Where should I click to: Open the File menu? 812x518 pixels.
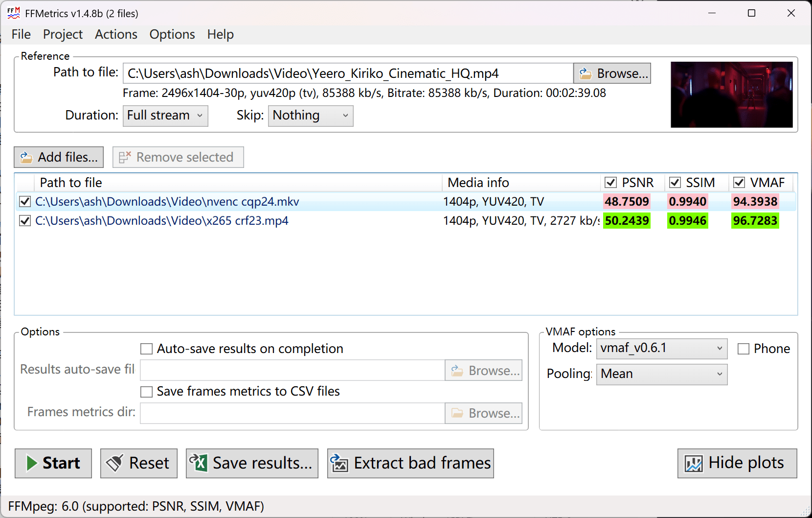pyautogui.click(x=21, y=34)
